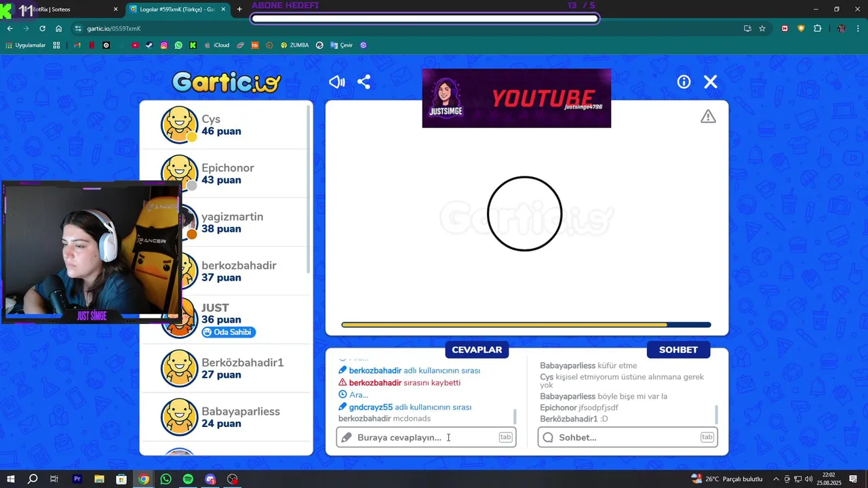Open the Gmail bookmark icon

(x=77, y=45)
